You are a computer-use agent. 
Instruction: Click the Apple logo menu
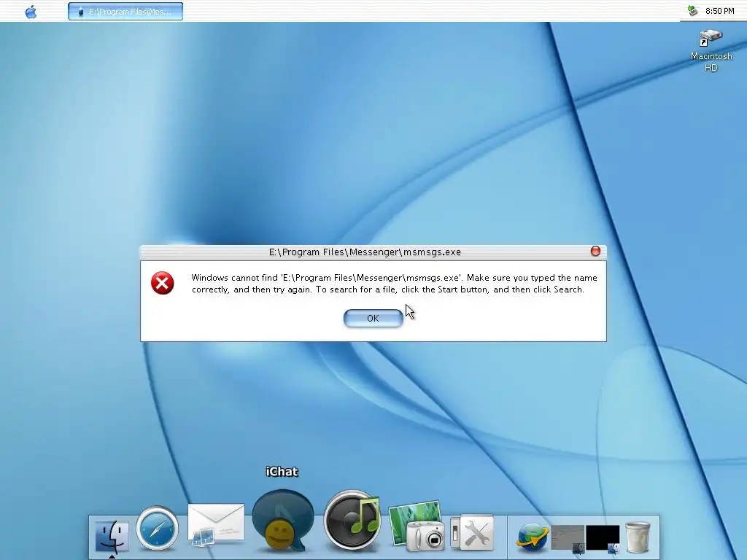pyautogui.click(x=31, y=12)
